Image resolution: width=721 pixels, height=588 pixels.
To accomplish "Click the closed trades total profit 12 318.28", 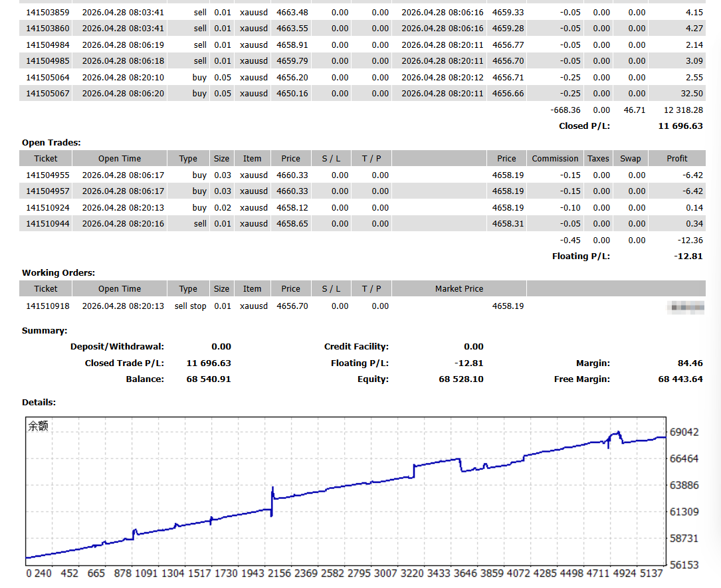I will [683, 110].
